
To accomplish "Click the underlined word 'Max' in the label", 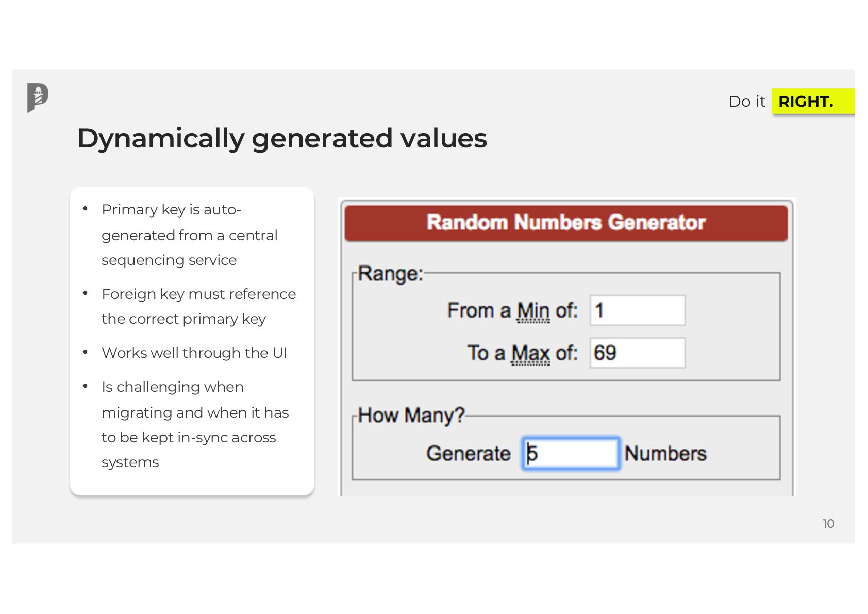I will [530, 353].
